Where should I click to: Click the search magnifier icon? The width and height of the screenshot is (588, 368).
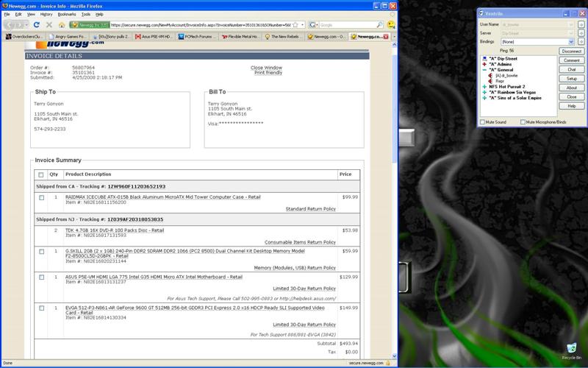(x=379, y=24)
